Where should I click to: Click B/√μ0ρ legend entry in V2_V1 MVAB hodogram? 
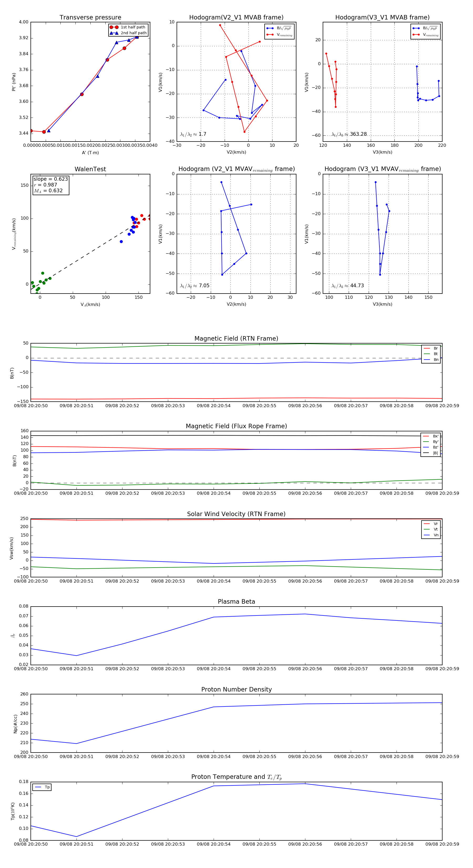279,28
